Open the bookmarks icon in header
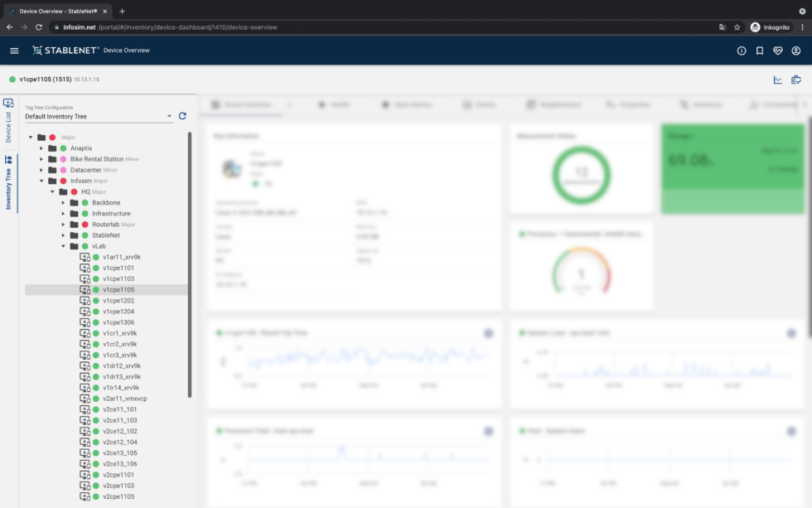812x508 pixels. 760,51
